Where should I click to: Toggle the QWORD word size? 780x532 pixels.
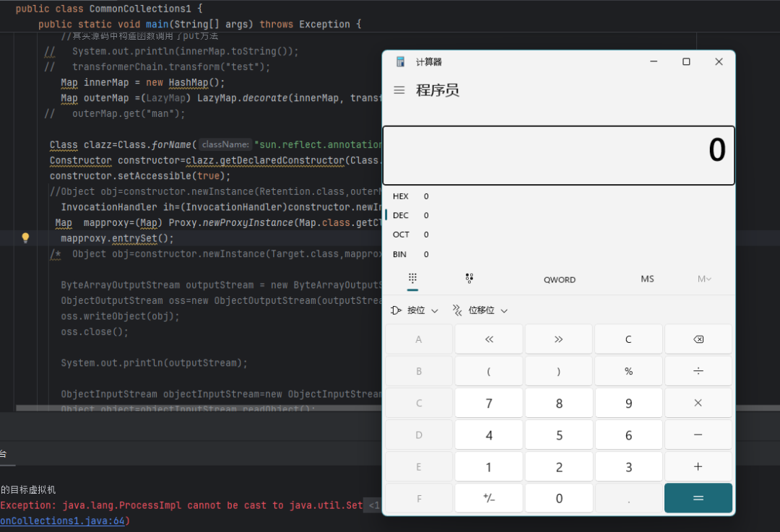(x=559, y=279)
